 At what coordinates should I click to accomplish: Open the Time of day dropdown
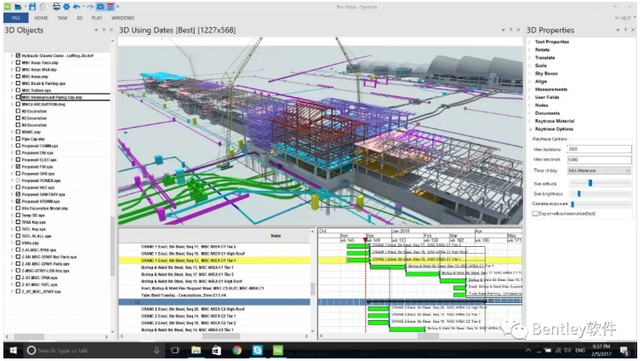[x=599, y=170]
